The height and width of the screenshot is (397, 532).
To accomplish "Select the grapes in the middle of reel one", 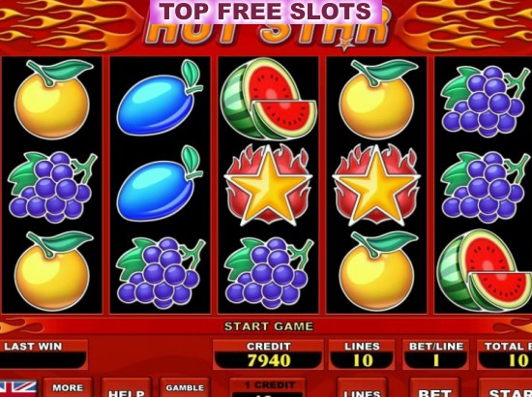I will [x=52, y=187].
